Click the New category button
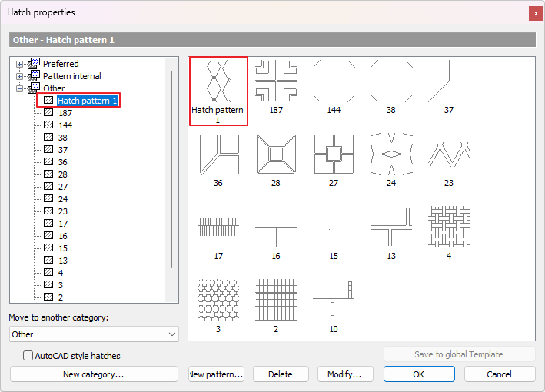 tap(94, 374)
